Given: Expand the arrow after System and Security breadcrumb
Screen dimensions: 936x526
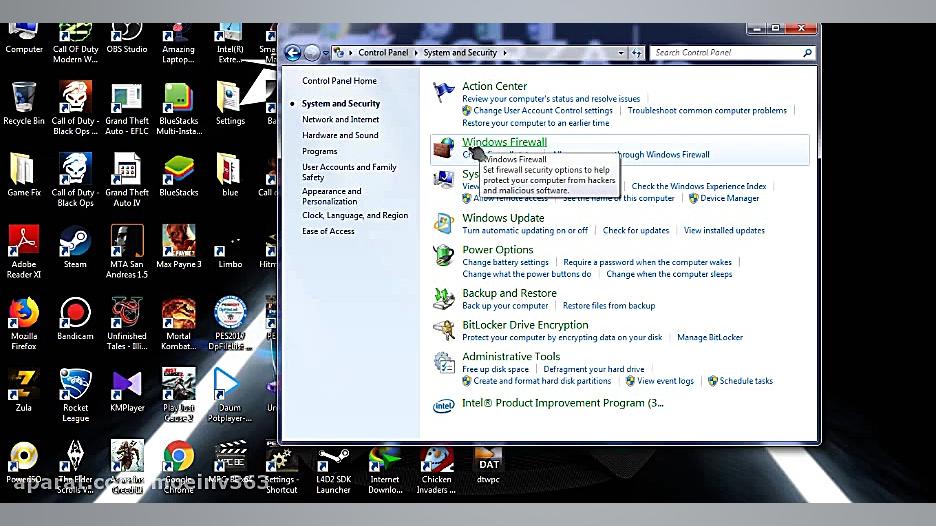Looking at the screenshot, I should click(505, 53).
